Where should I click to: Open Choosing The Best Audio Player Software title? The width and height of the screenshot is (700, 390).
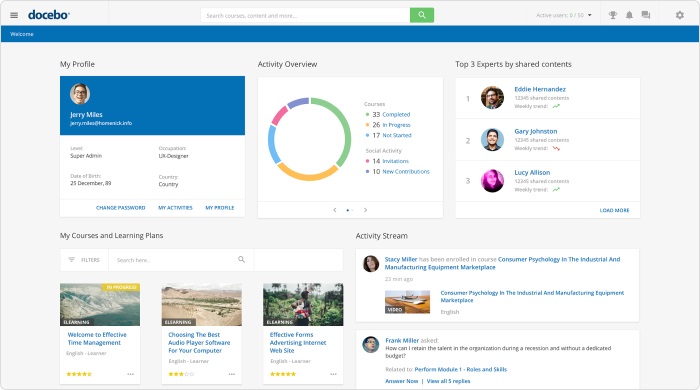[199, 343]
